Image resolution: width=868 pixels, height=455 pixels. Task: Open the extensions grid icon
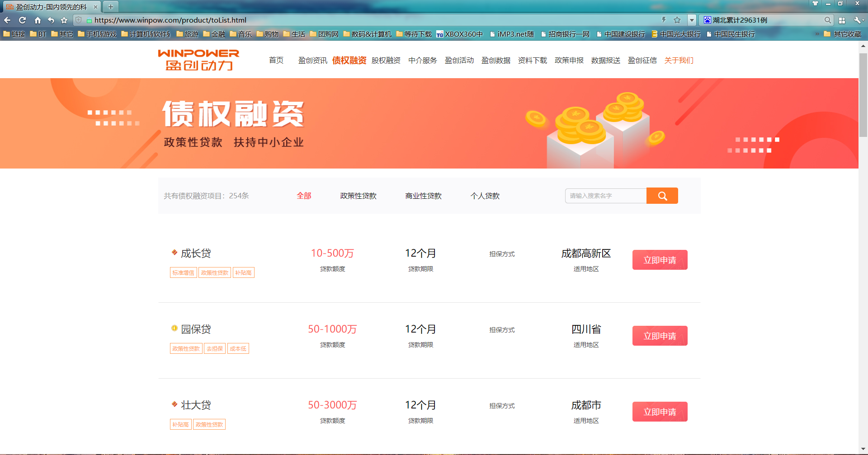(842, 20)
